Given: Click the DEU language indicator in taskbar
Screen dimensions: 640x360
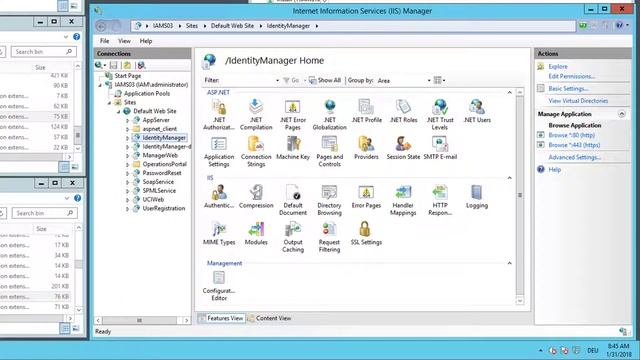Looking at the screenshot, I should (593, 350).
